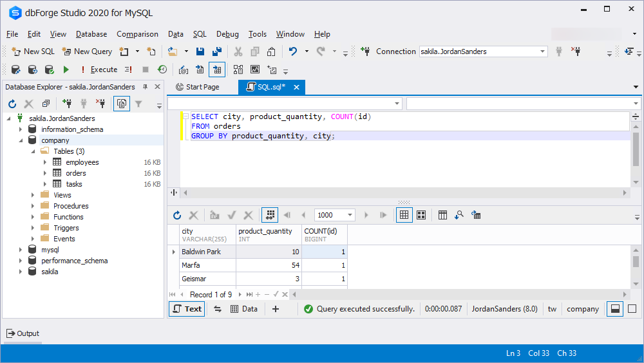644x363 pixels.
Task: Click the SQL editor vertical scrollbar
Action: [636, 150]
